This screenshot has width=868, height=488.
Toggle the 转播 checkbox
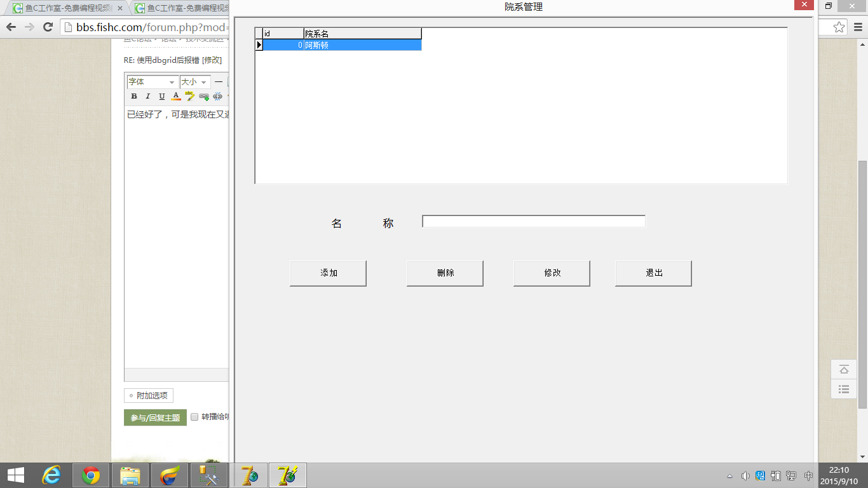click(x=194, y=417)
